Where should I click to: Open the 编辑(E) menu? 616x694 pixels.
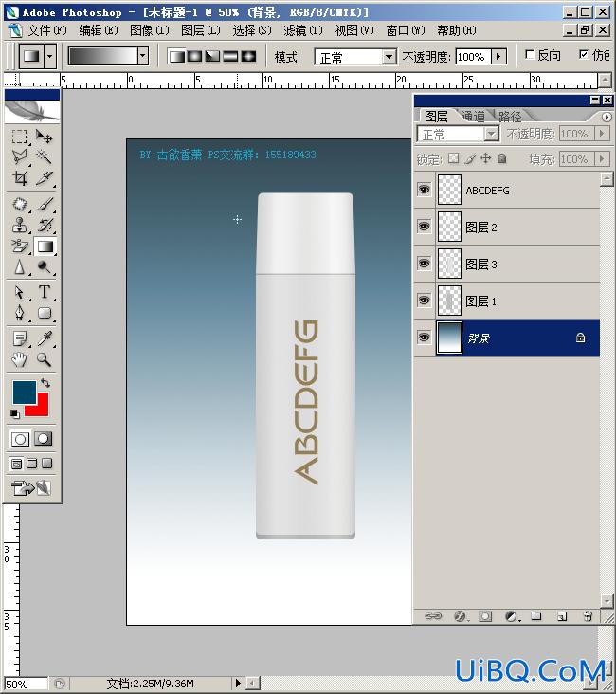tap(99, 30)
